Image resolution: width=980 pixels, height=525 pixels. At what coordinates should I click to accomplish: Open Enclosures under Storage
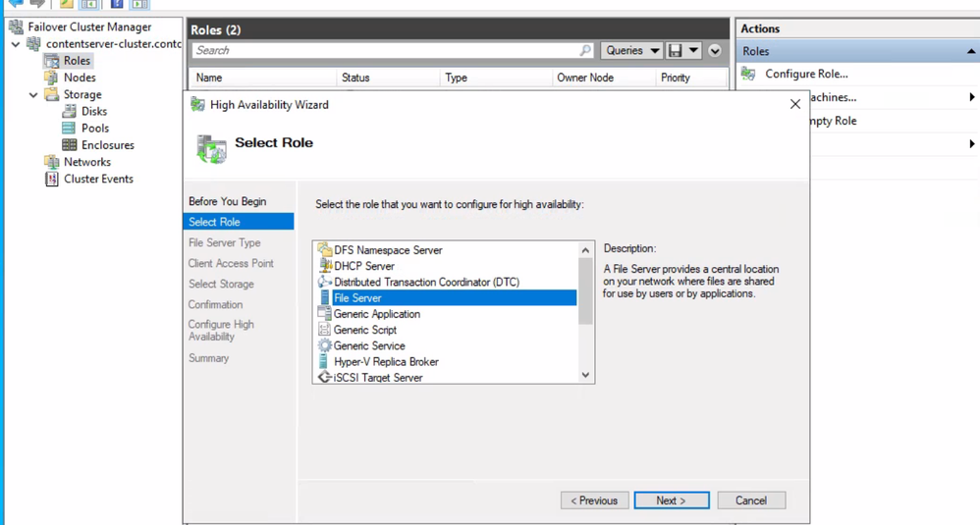click(x=107, y=145)
